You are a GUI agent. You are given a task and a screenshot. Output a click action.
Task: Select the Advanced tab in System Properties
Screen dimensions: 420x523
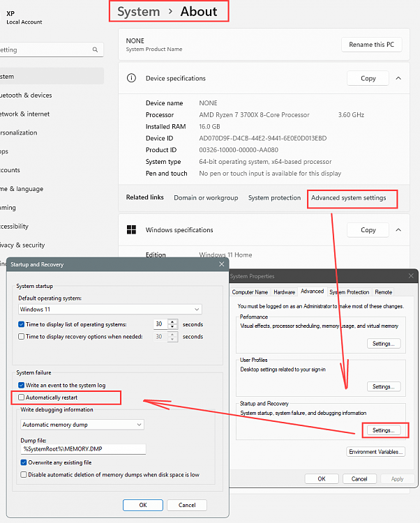[x=313, y=291]
